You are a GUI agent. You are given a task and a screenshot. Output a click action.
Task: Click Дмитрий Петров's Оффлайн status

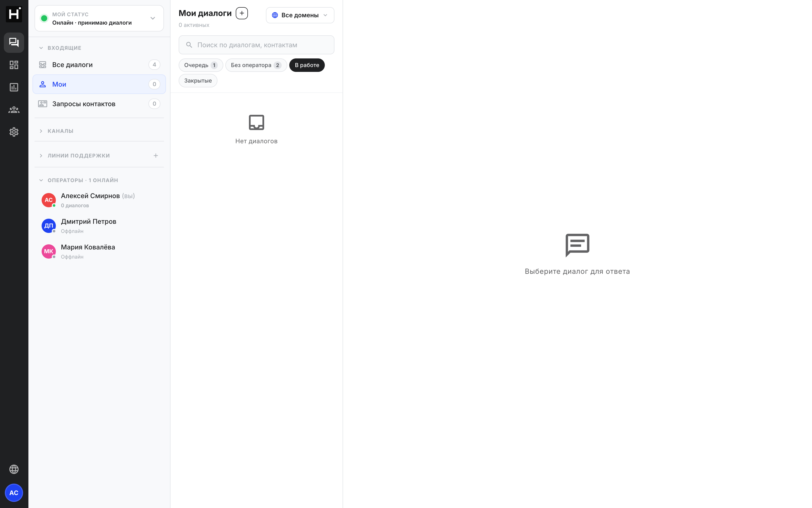click(72, 231)
